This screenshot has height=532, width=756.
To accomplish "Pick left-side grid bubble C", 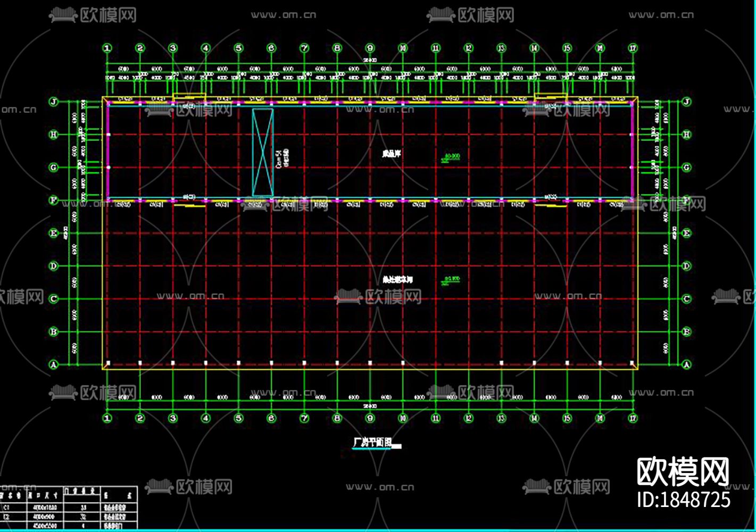I will pyautogui.click(x=53, y=299).
